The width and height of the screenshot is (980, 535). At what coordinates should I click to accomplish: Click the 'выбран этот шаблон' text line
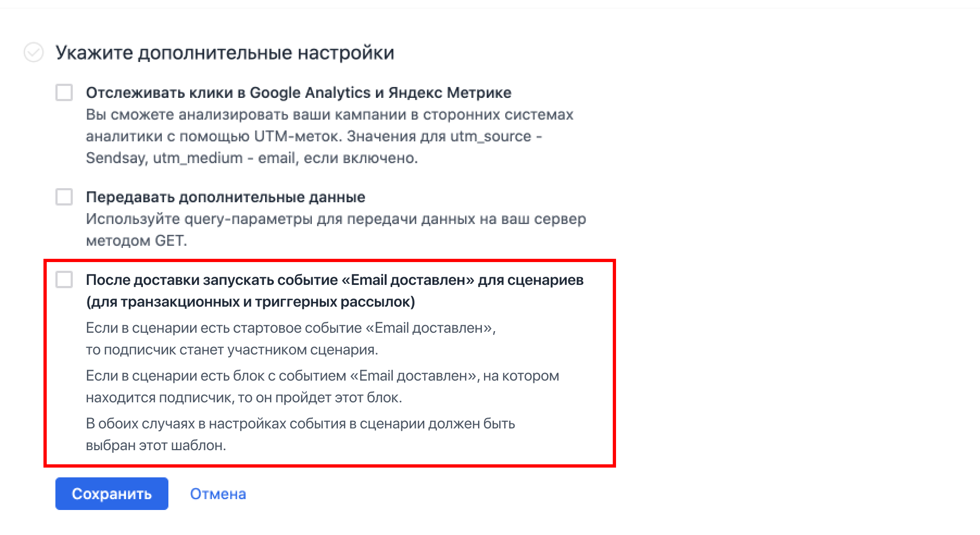[156, 445]
